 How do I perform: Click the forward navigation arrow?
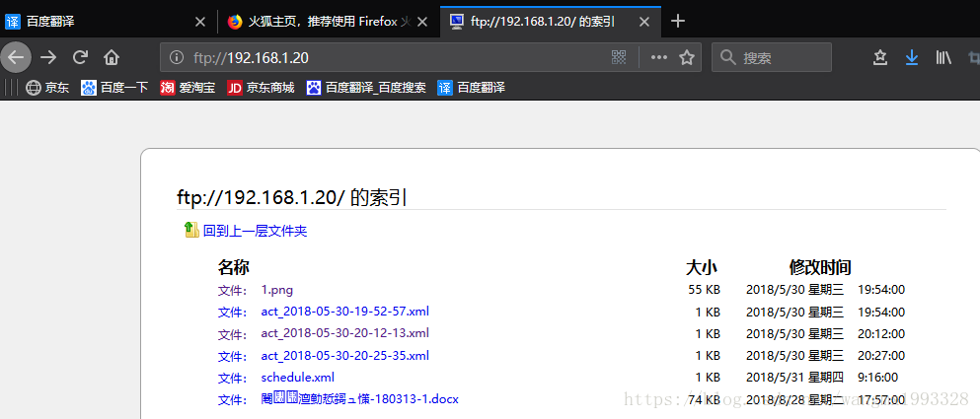coord(48,58)
